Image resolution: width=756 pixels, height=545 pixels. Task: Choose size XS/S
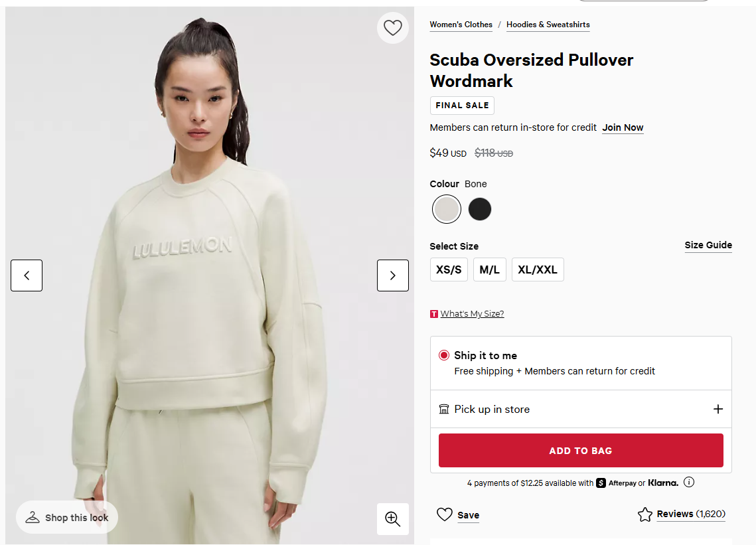(x=449, y=270)
